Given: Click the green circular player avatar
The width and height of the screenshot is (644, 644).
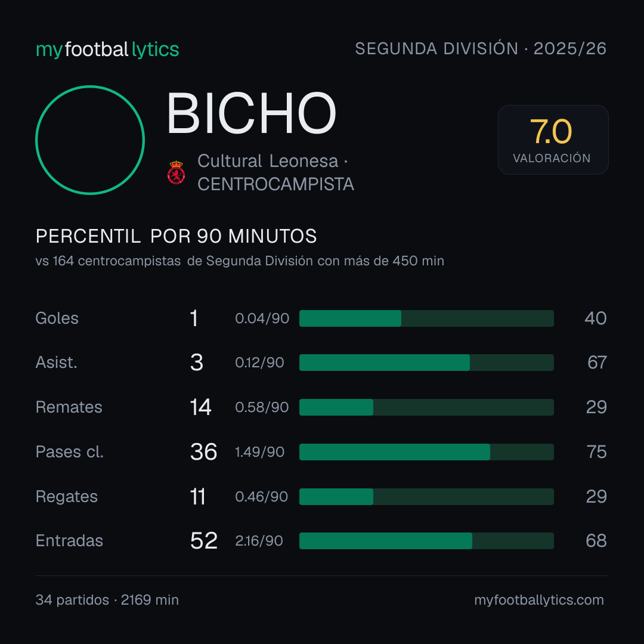Looking at the screenshot, I should point(90,140).
